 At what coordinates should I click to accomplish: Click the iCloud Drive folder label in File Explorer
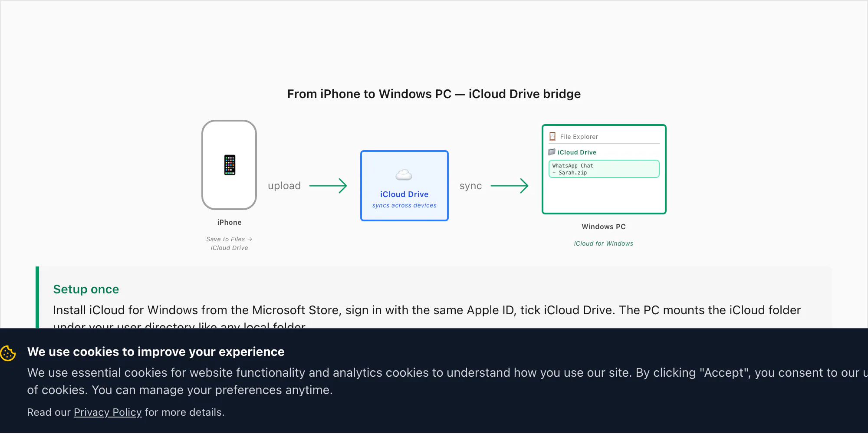577,152
